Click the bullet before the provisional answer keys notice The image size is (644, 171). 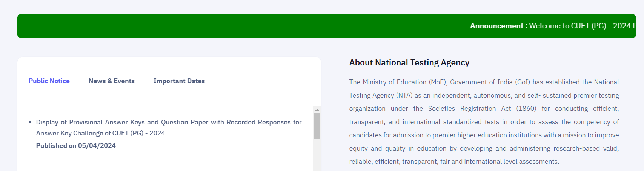pyautogui.click(x=30, y=123)
